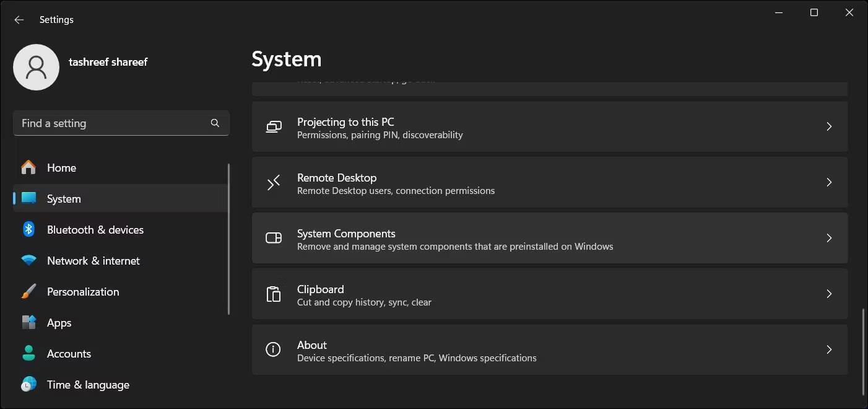
Task: Switch to the Apps section
Action: click(x=59, y=322)
